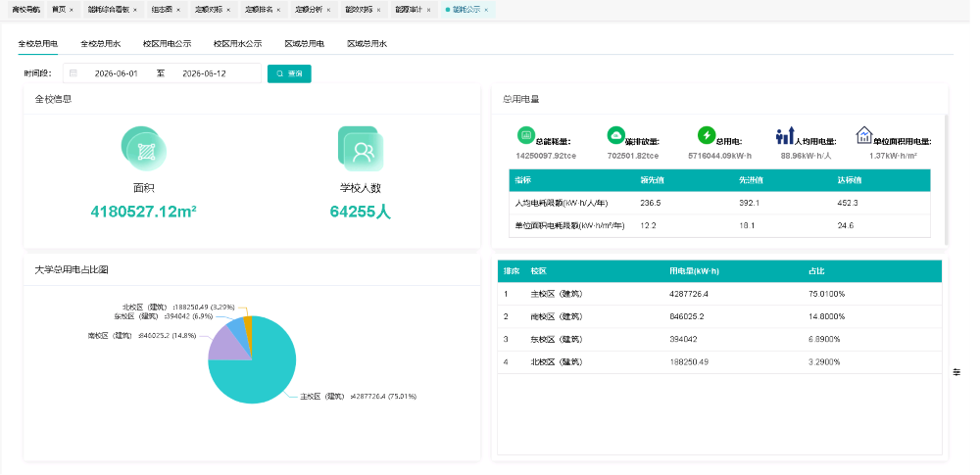980x475 pixels.
Task: Click the per-capita electricity people icon
Action: 784,134
